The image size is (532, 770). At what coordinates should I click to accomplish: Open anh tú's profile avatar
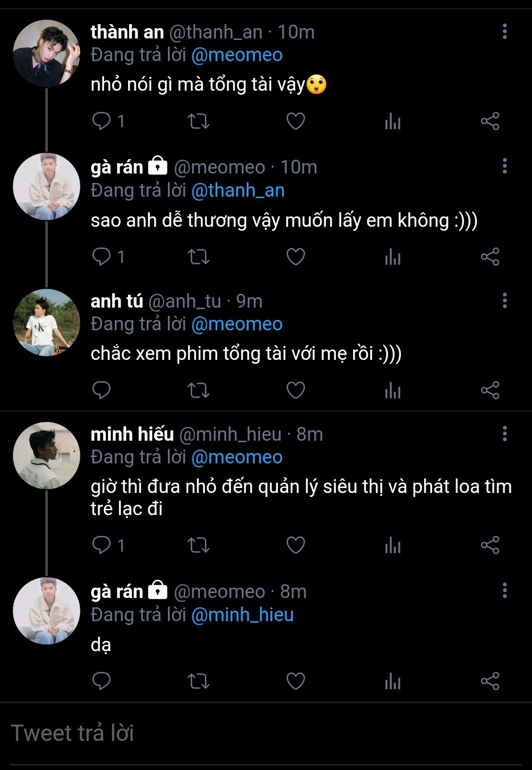click(46, 322)
